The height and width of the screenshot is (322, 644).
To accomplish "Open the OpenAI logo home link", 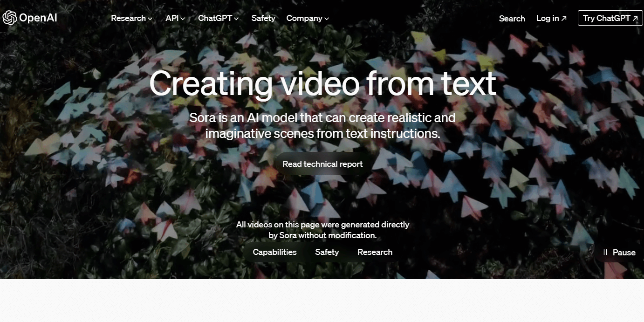I will [x=30, y=18].
